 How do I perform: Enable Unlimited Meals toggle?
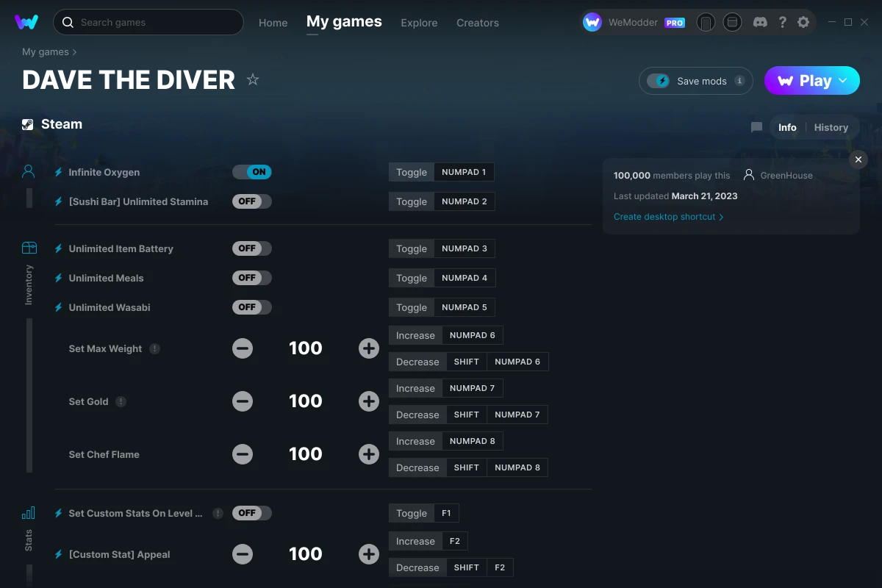click(252, 278)
